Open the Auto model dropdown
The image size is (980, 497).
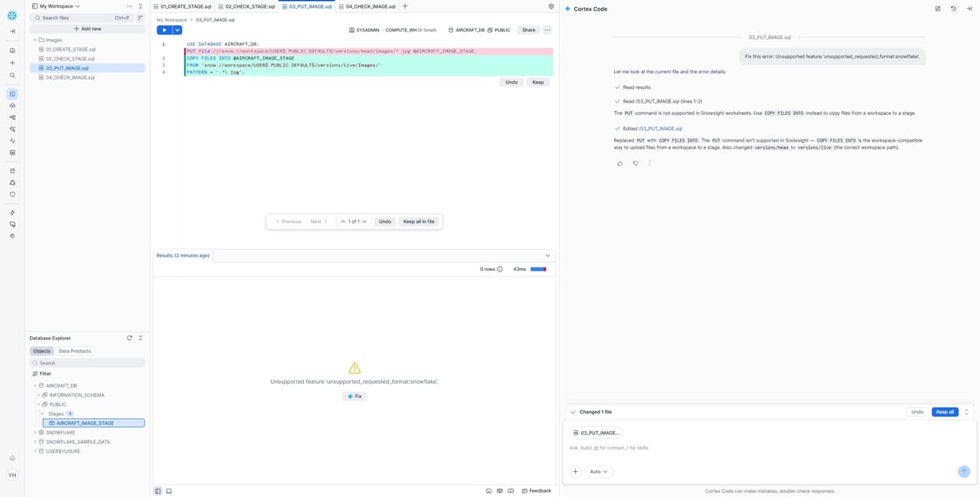599,472
